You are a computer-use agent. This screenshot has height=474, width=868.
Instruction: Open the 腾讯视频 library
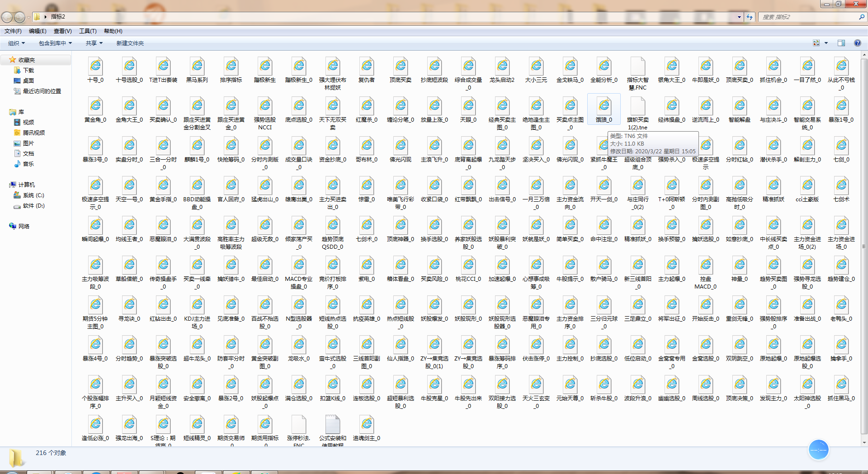tap(33, 133)
